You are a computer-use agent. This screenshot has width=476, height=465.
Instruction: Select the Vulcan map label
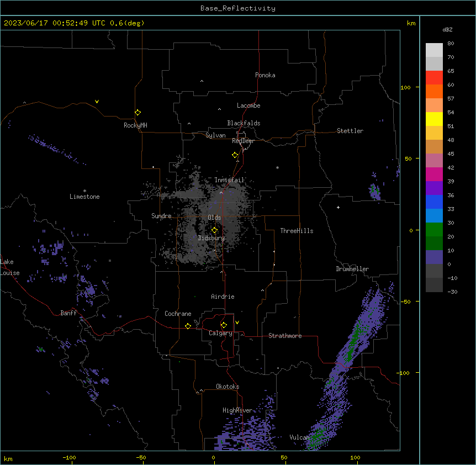tap(299, 437)
